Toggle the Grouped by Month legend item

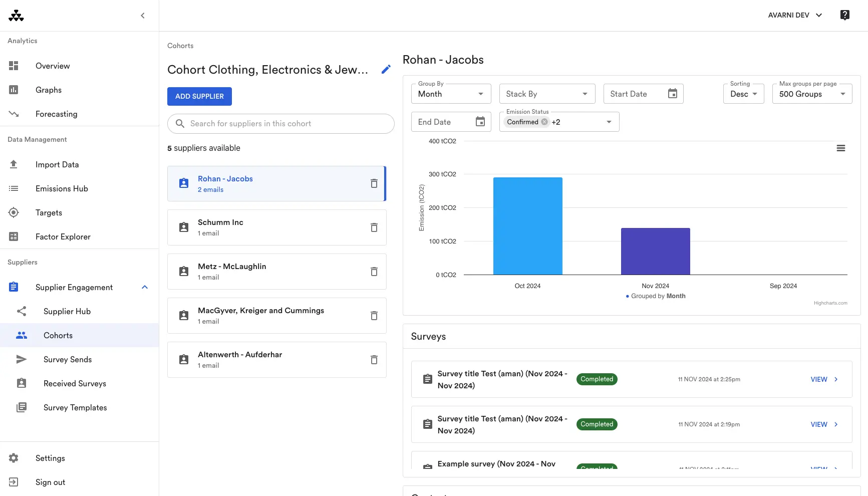tap(656, 296)
